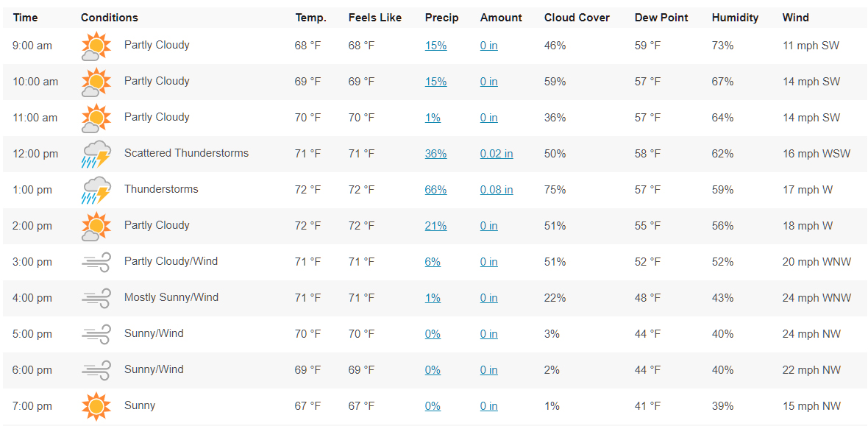Click the 11:00 am partly cloudy icon
The height and width of the screenshot is (426, 868).
(x=96, y=118)
